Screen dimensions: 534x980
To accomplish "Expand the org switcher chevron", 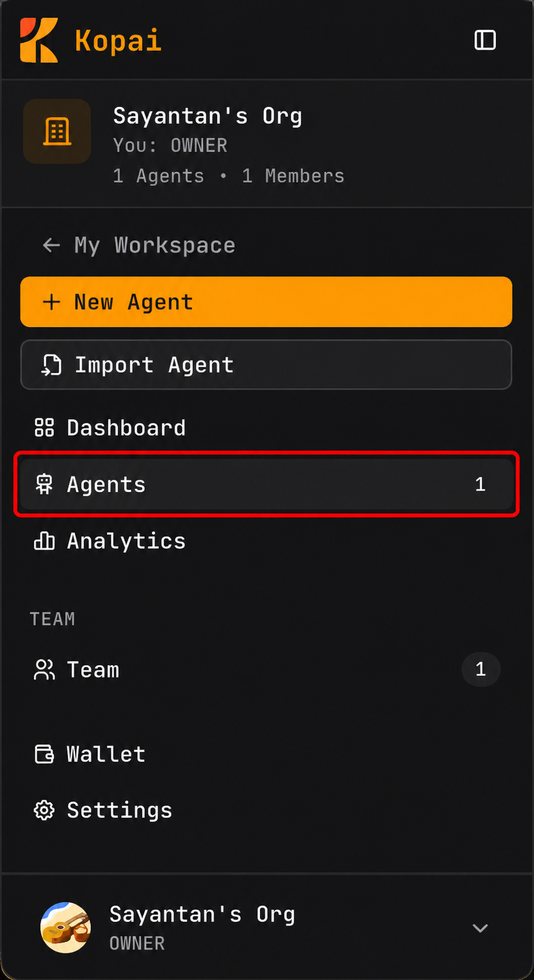I will click(x=480, y=928).
